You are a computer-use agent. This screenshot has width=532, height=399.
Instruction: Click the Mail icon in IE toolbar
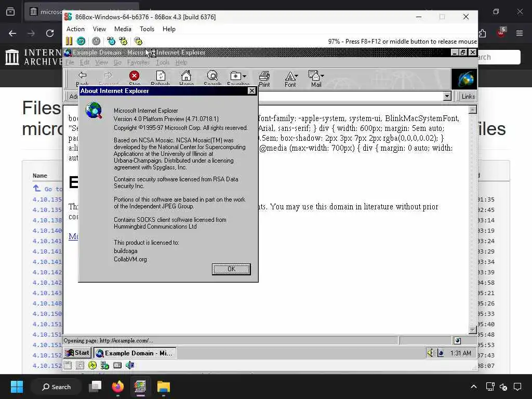coord(314,75)
